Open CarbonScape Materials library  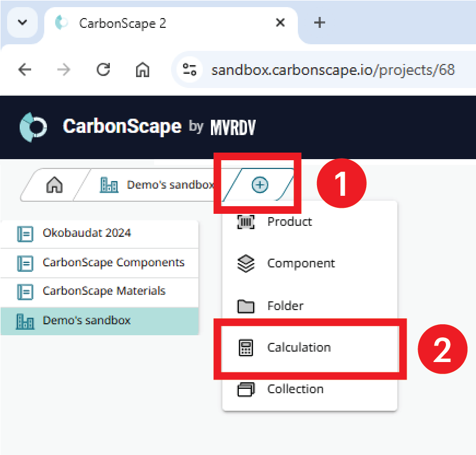coord(99,291)
